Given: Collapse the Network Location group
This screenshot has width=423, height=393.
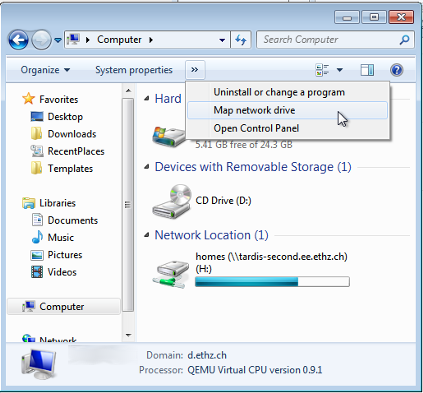Looking at the screenshot, I should point(147,235).
